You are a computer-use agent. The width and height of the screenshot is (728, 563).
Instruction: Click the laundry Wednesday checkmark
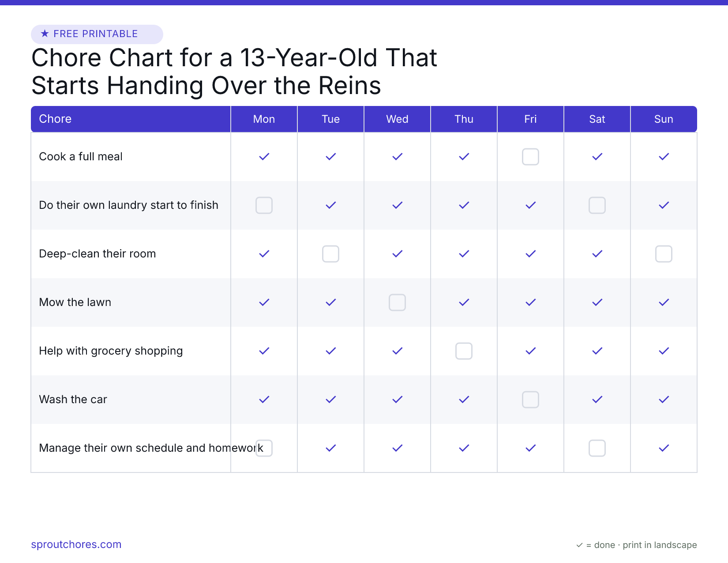[397, 205]
